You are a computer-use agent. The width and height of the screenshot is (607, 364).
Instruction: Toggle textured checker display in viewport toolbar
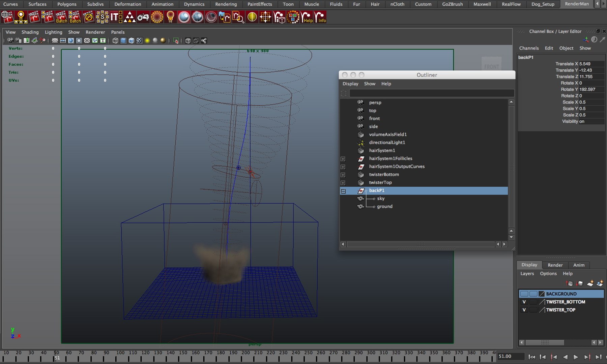tap(139, 40)
